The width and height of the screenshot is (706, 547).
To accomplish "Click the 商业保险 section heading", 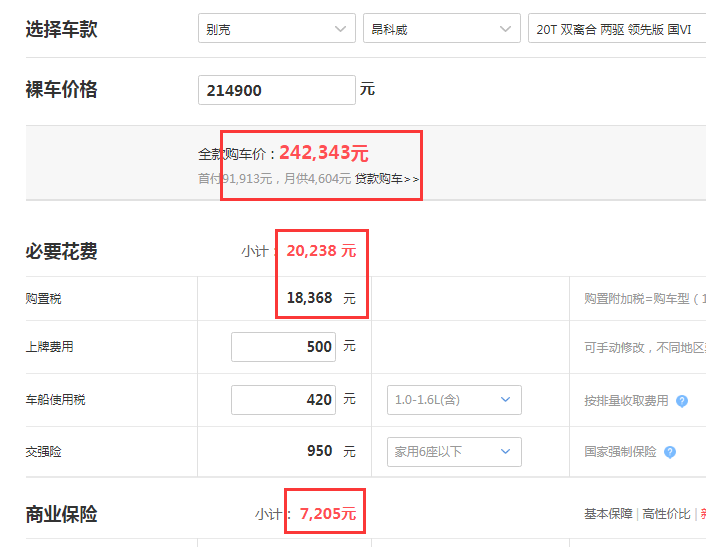I will pos(61,514).
